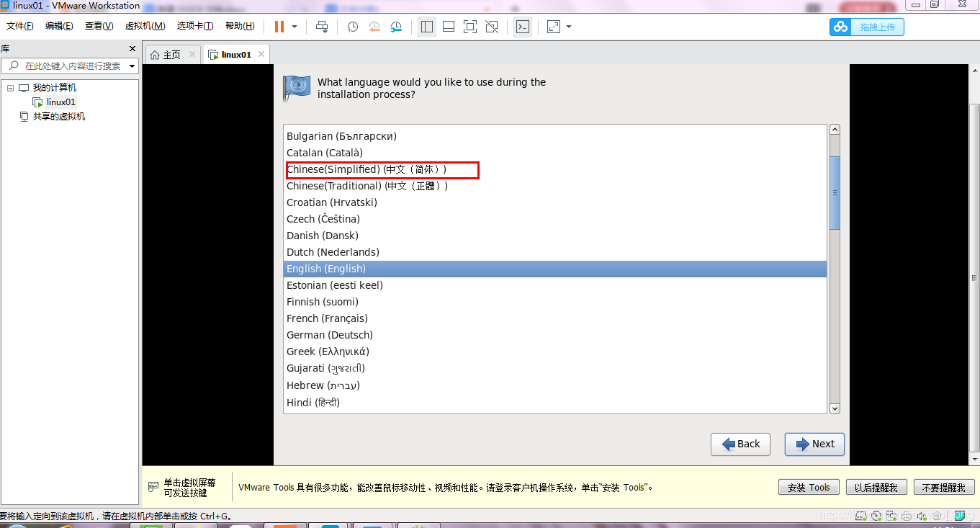The height and width of the screenshot is (528, 980).
Task: Open the 查看 menu
Action: tap(99, 26)
